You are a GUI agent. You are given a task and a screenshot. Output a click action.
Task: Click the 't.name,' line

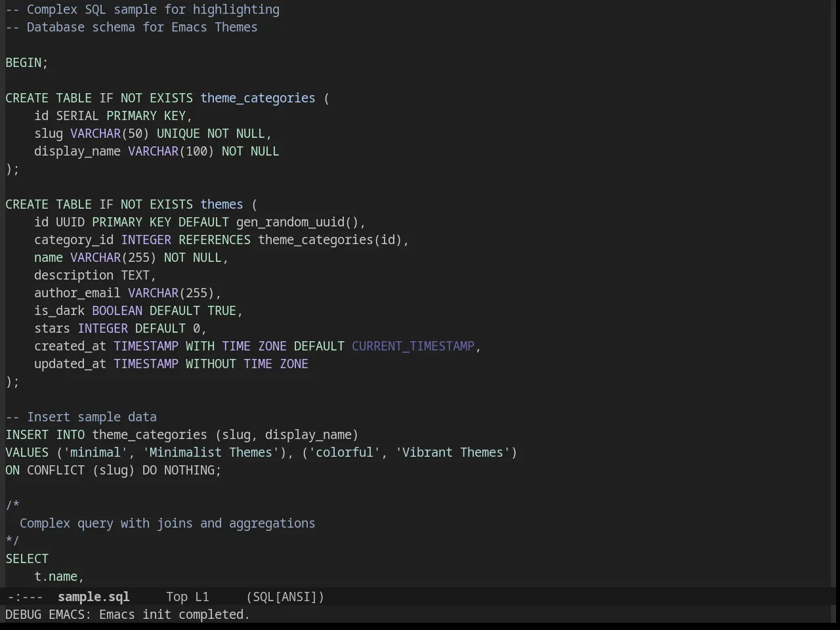[x=59, y=576]
